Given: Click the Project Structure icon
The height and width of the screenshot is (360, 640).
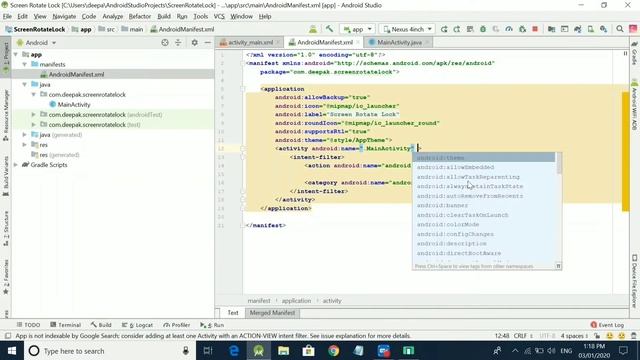Looking at the screenshot, I should (551, 29).
